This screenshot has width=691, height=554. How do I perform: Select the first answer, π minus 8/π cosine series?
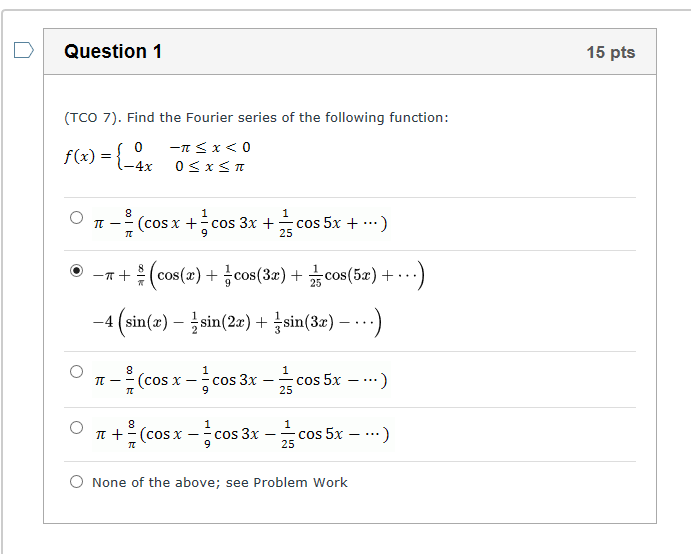76,217
